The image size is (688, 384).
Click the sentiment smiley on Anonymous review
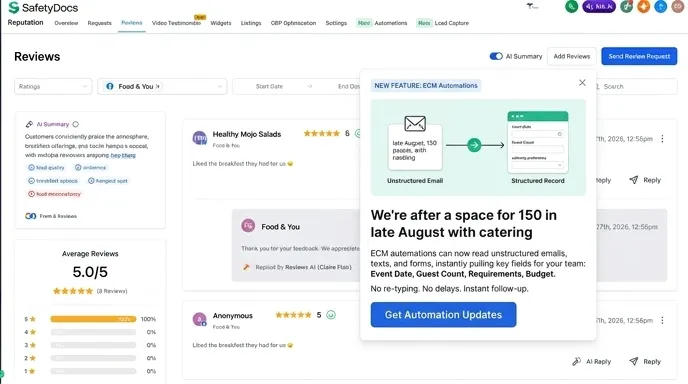pyautogui.click(x=331, y=315)
